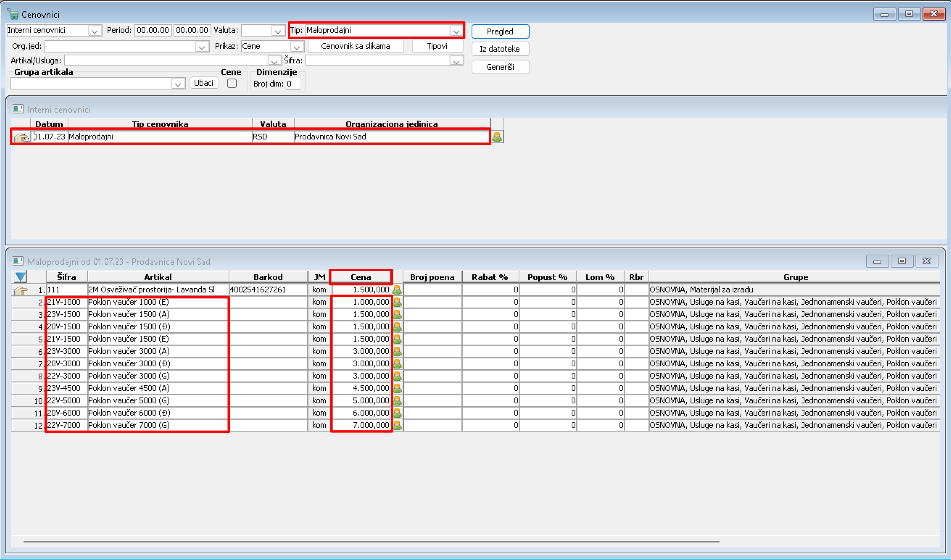The height and width of the screenshot is (560, 951).
Task: Click the blue filter funnel icon
Action: click(20, 277)
